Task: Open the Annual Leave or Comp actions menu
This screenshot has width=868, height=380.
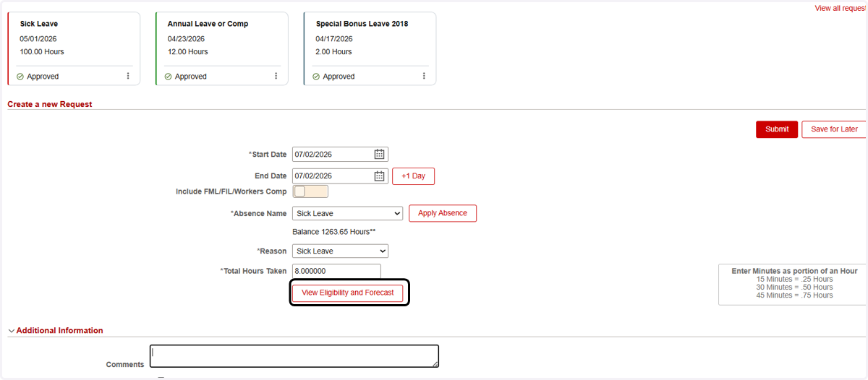Action: (x=276, y=76)
